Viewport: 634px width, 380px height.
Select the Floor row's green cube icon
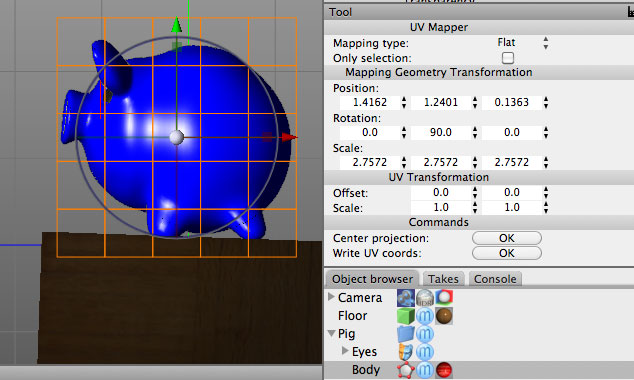tap(406, 316)
